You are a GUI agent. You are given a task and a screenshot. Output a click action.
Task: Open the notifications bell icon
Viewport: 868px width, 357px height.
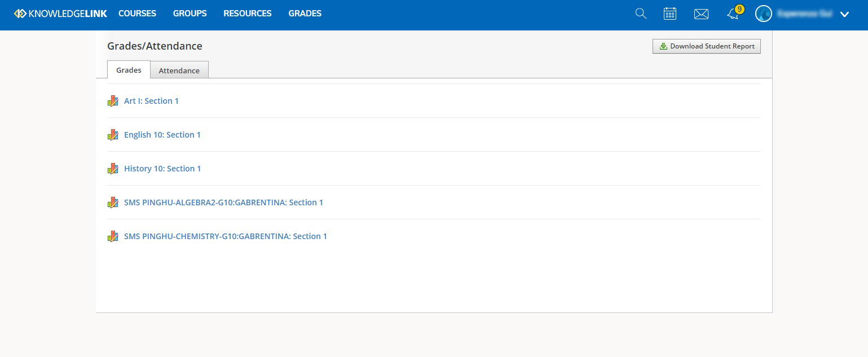pos(733,14)
